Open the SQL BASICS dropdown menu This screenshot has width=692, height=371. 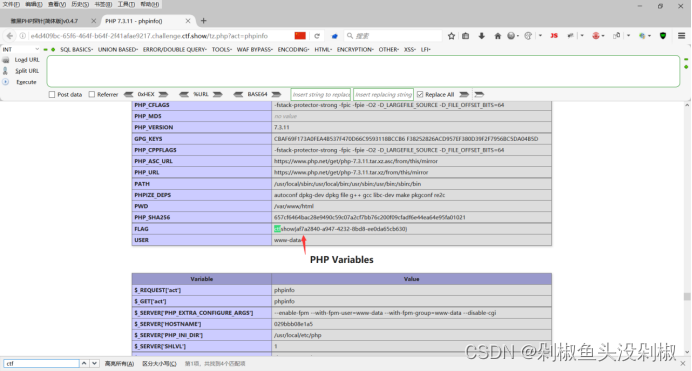click(x=76, y=49)
